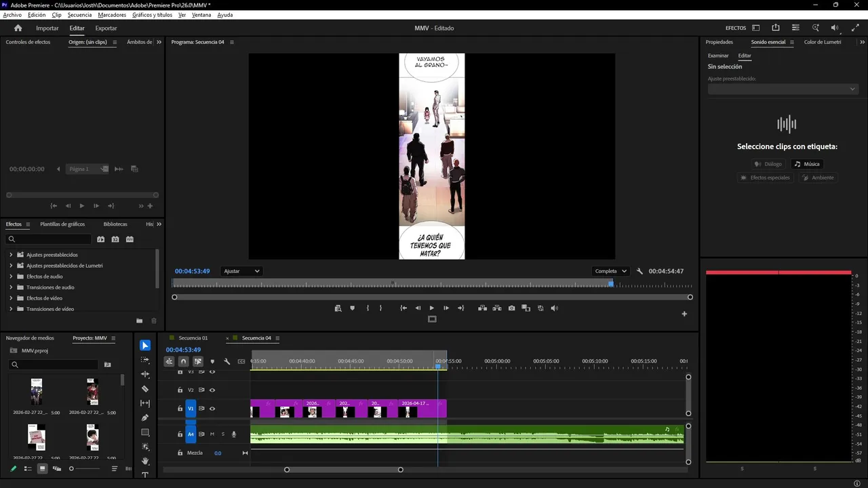Open the Archivo menu
Image resolution: width=868 pixels, height=488 pixels.
point(12,15)
